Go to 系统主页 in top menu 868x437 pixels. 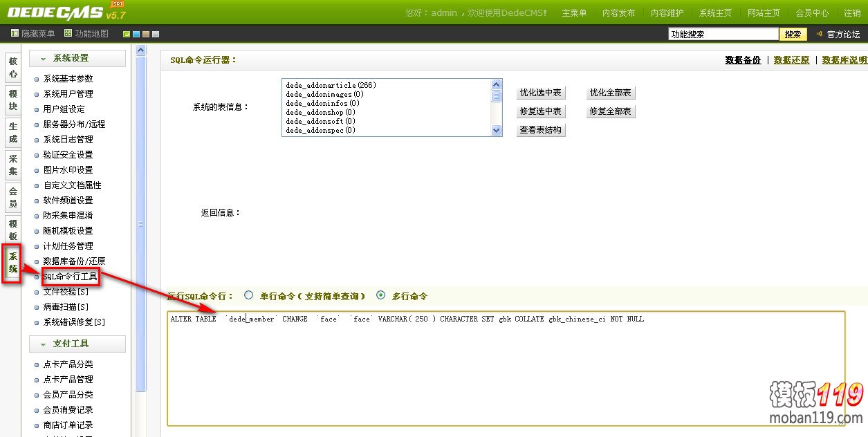[715, 13]
